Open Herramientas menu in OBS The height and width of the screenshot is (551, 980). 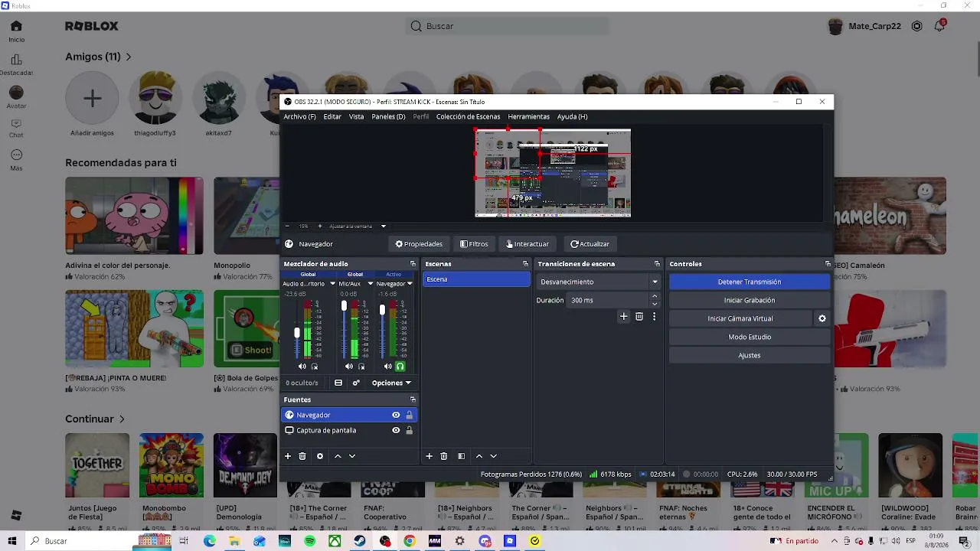click(x=528, y=116)
